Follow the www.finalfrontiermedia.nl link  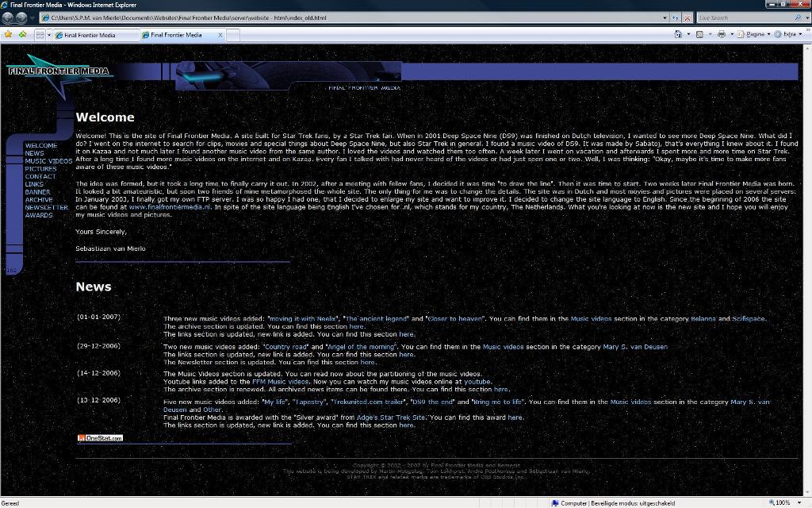pyautogui.click(x=170, y=207)
